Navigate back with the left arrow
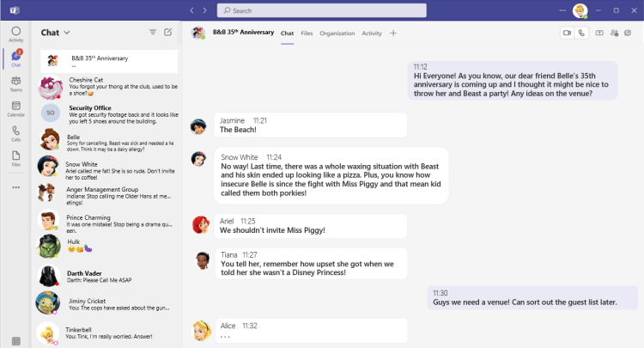Viewport: 644px width, 348px height. (192, 10)
